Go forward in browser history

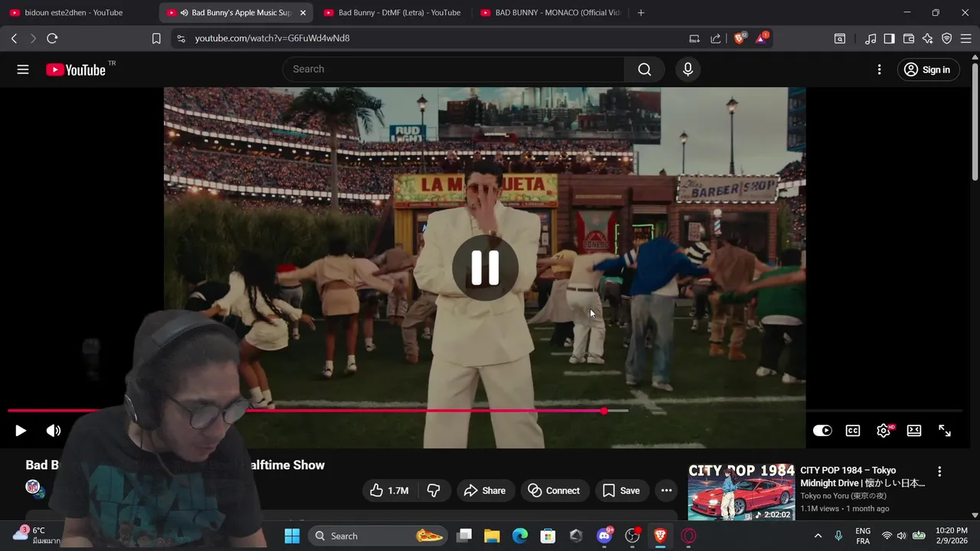33,38
